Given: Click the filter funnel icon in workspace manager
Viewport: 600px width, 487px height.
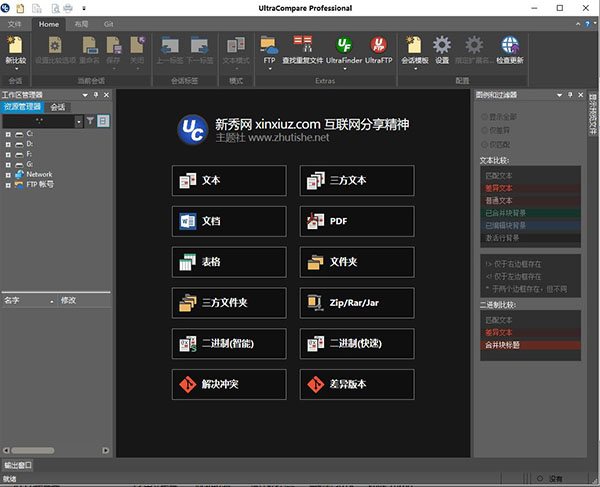Looking at the screenshot, I should 90,121.
